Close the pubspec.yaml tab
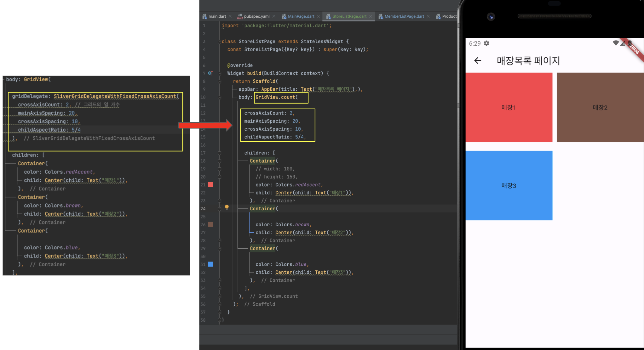Screen dimensions: 644x350 pyautogui.click(x=274, y=16)
